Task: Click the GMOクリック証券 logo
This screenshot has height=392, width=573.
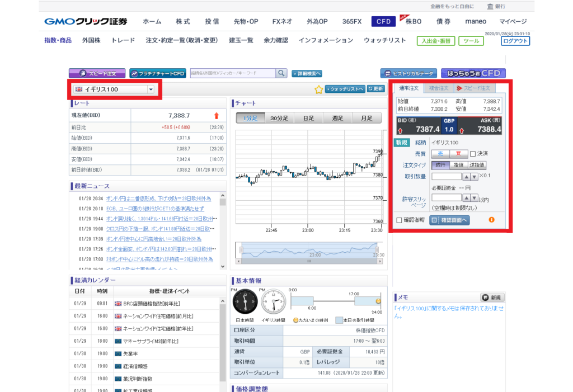Action: 86,22
